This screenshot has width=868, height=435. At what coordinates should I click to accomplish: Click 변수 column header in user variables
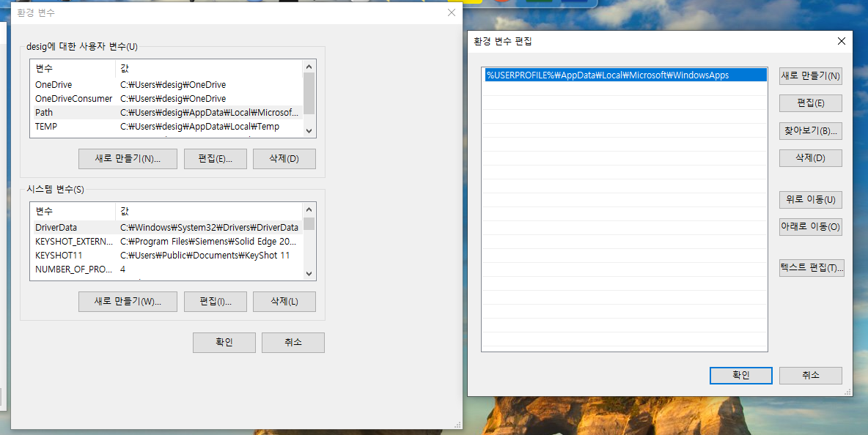tap(73, 69)
